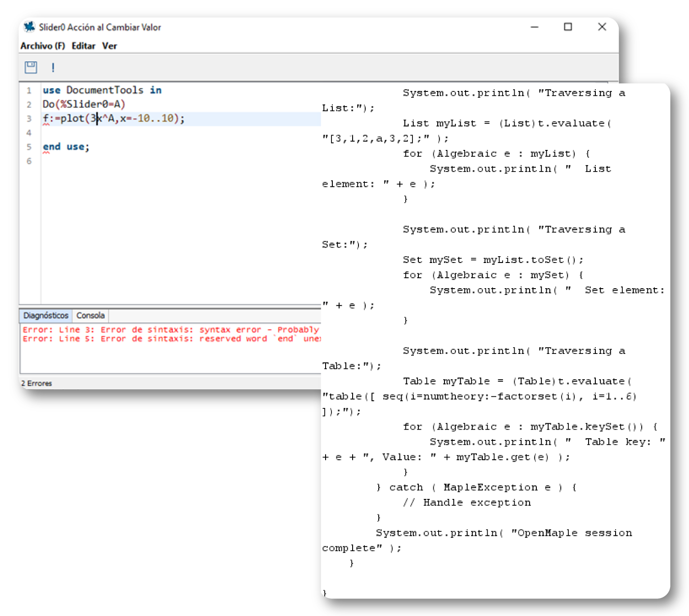This screenshot has width=689, height=616.
Task: Click line number 3 in the gutter
Action: pos(29,119)
